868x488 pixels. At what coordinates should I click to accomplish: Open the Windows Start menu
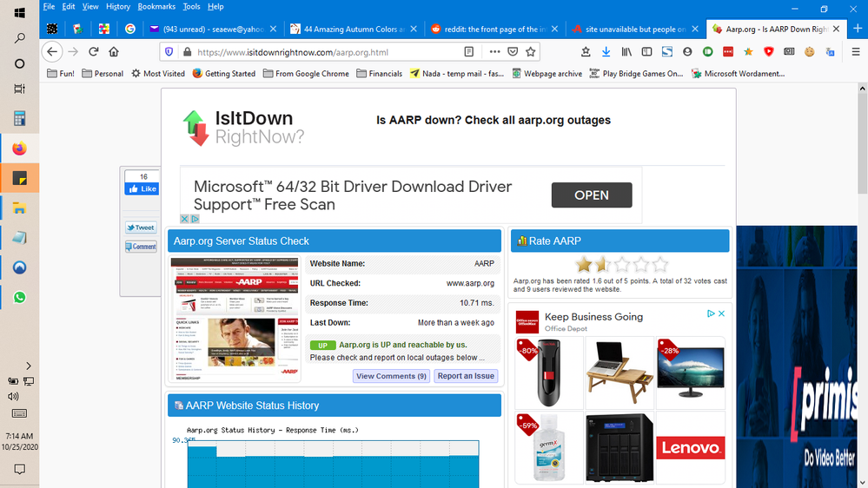(19, 12)
